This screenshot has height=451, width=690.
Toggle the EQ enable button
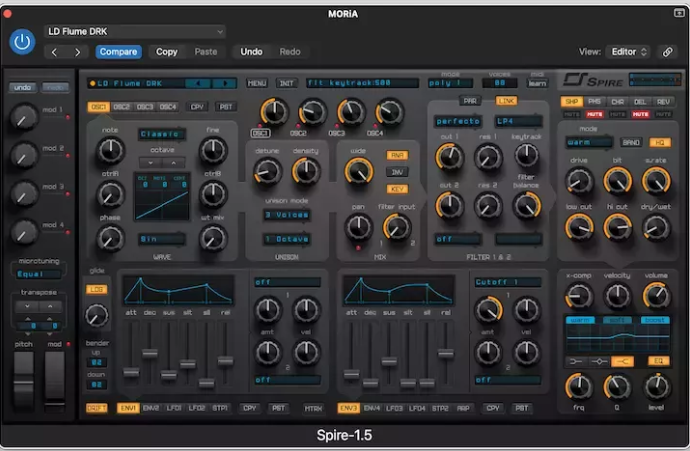coord(659,361)
